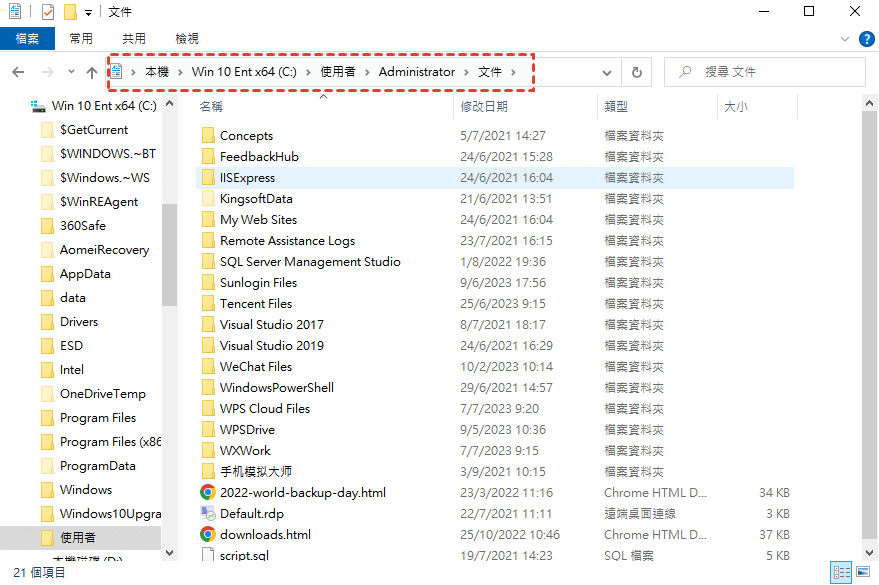879x585 pixels.
Task: Select the WindowsPowerShell folder icon
Action: coord(208,388)
